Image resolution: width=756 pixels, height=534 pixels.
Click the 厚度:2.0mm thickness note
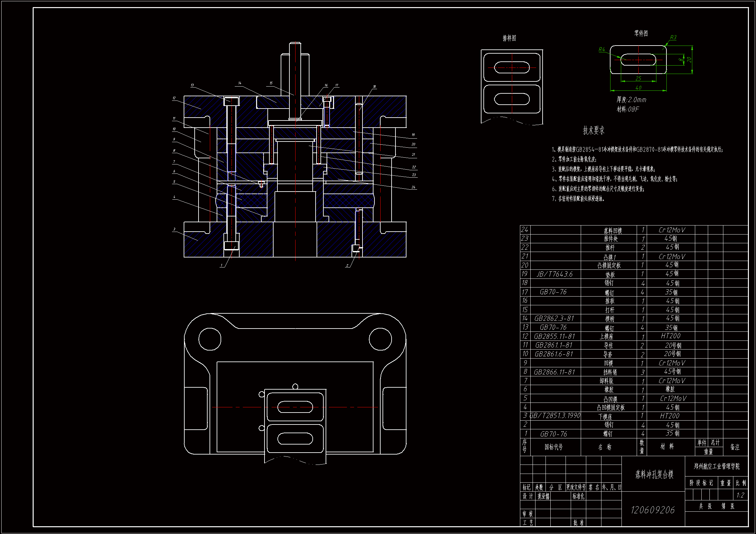pos(631,100)
